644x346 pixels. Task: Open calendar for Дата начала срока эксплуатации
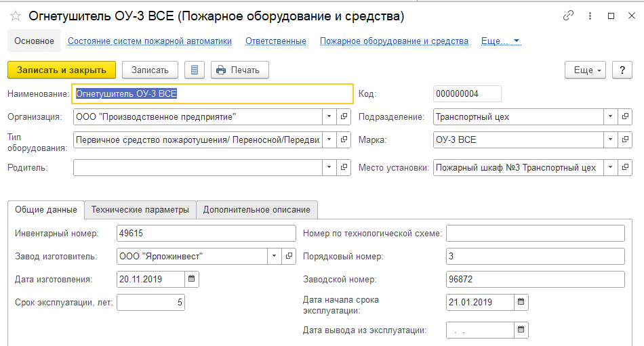pyautogui.click(x=521, y=302)
